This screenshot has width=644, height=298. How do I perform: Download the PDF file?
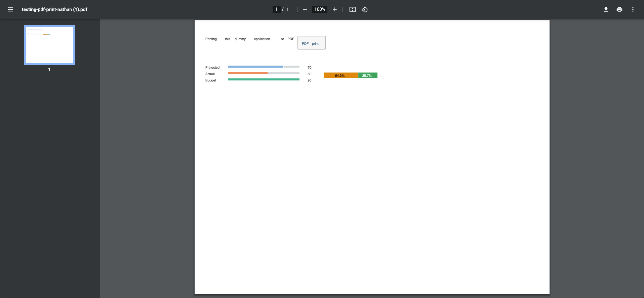click(606, 9)
